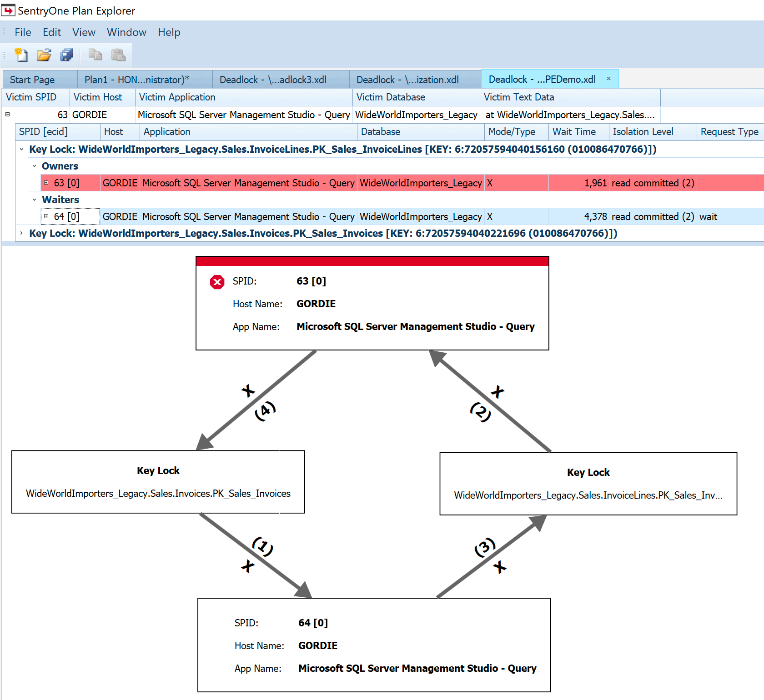Sort by Victim Host column header
Image resolution: width=764 pixels, height=700 pixels.
pos(102,97)
